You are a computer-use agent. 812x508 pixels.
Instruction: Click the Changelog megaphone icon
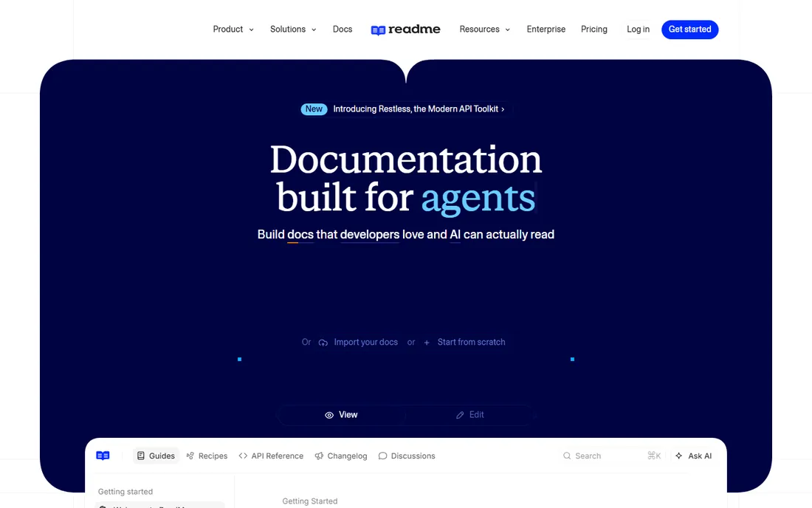pyautogui.click(x=319, y=456)
